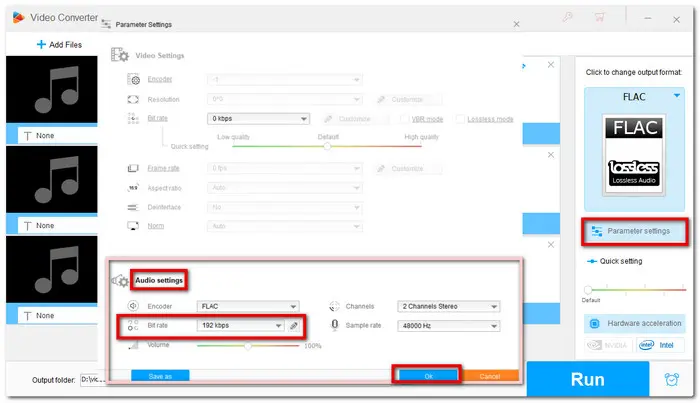Viewport: 700px width, 403px height.
Task: Adjust the Volume slider handle
Action: [248, 345]
